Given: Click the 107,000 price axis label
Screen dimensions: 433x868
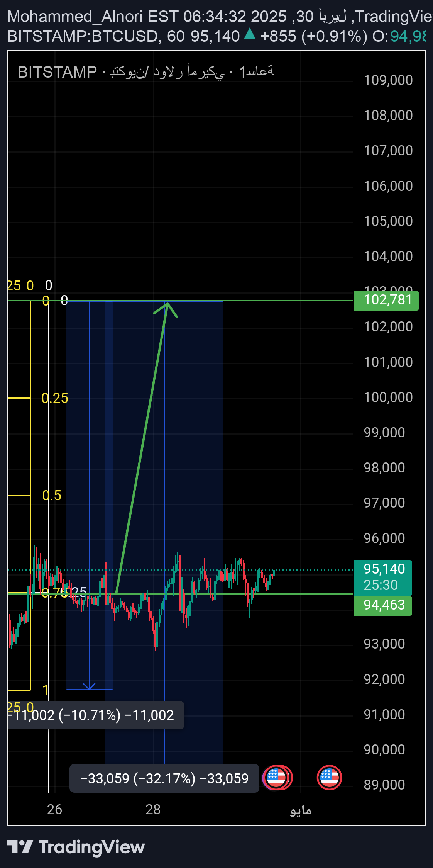Looking at the screenshot, I should (388, 151).
